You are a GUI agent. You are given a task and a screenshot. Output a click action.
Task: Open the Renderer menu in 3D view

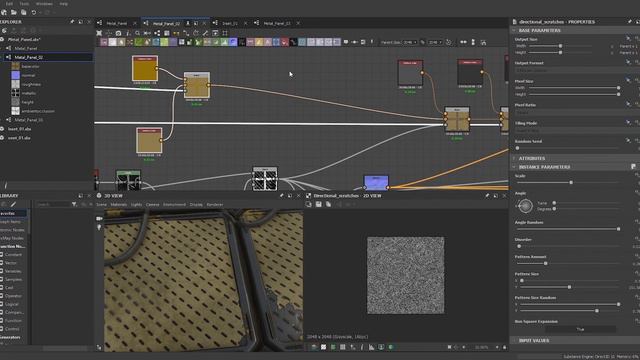click(215, 204)
